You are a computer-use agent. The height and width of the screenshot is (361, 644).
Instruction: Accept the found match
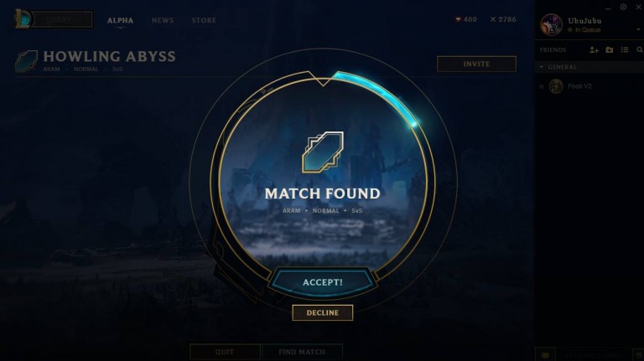[322, 282]
